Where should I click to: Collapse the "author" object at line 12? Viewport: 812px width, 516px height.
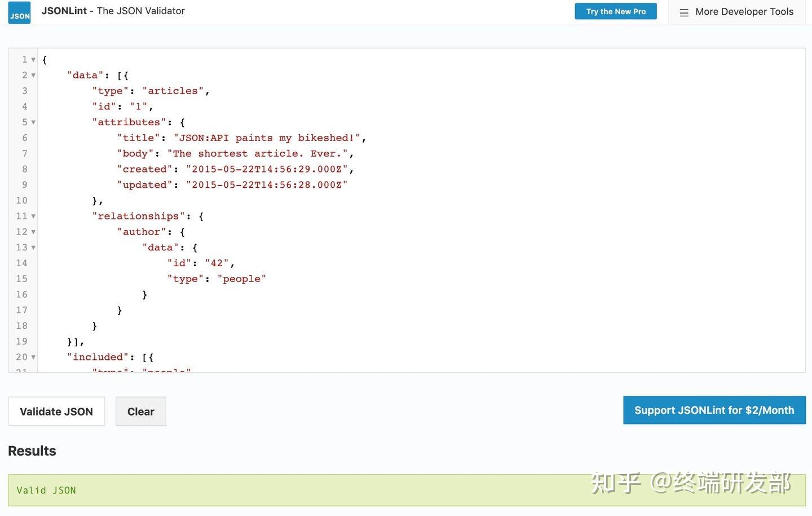(x=33, y=232)
